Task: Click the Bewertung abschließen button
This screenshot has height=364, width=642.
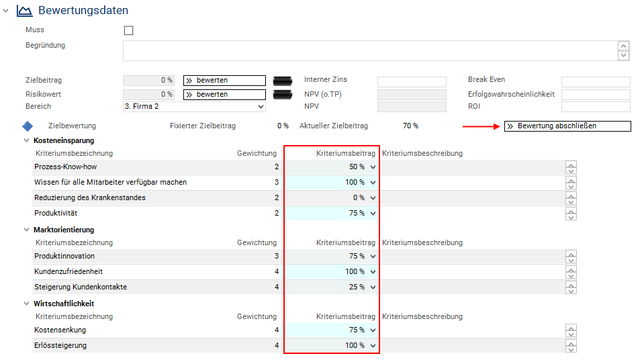Action: (x=567, y=126)
